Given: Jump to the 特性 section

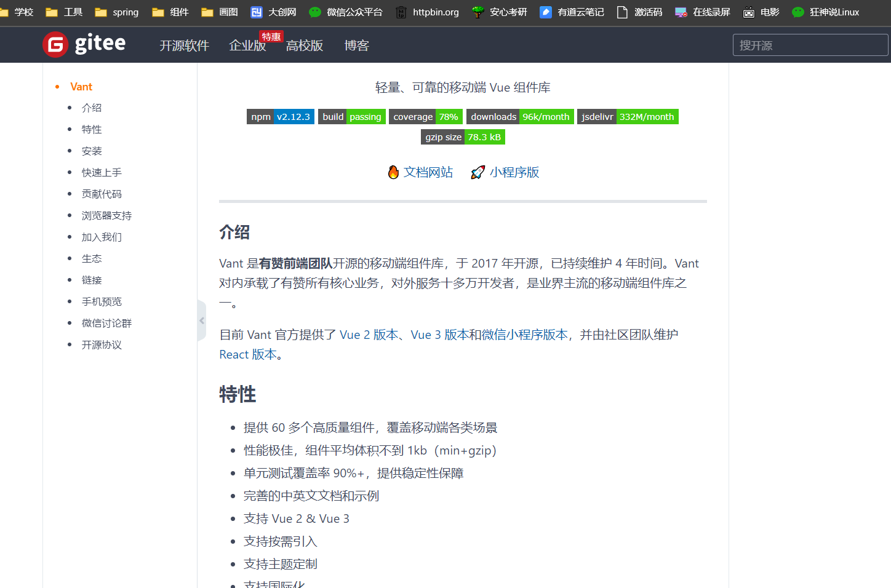Looking at the screenshot, I should pyautogui.click(x=92, y=129).
